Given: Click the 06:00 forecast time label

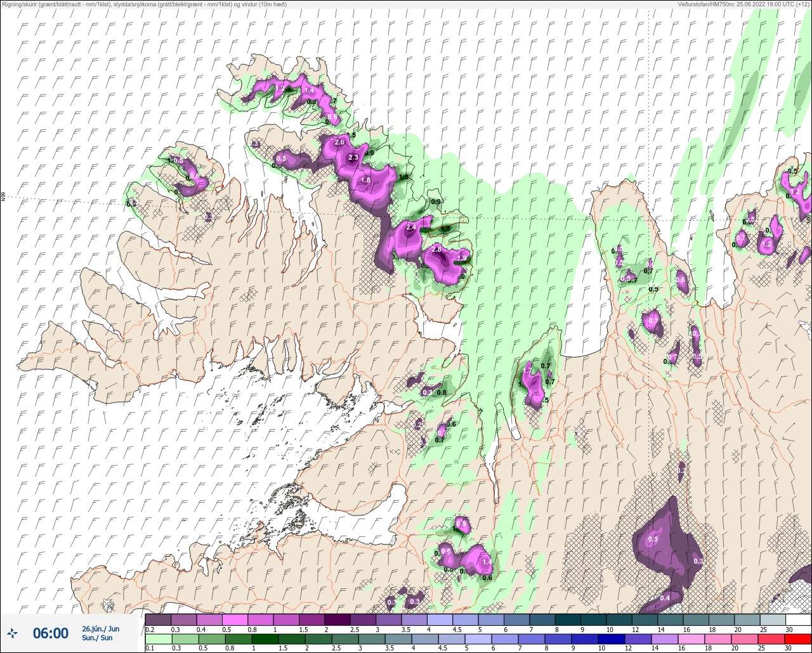Looking at the screenshot, I should click(50, 633).
